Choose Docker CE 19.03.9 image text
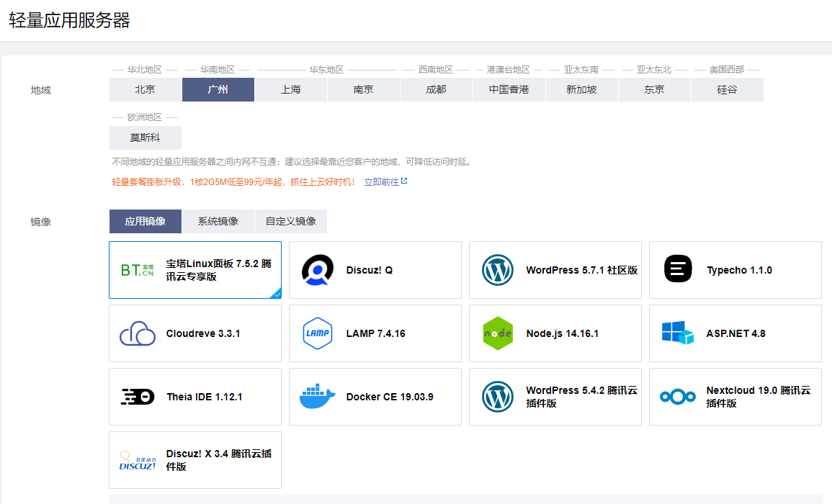832x504 pixels. [390, 397]
